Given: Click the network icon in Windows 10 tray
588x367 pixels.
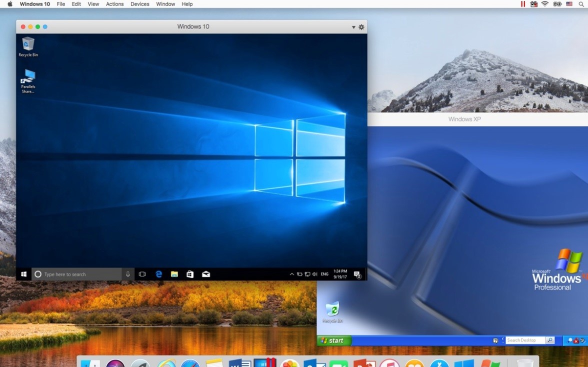Looking at the screenshot, I should pyautogui.click(x=307, y=274).
